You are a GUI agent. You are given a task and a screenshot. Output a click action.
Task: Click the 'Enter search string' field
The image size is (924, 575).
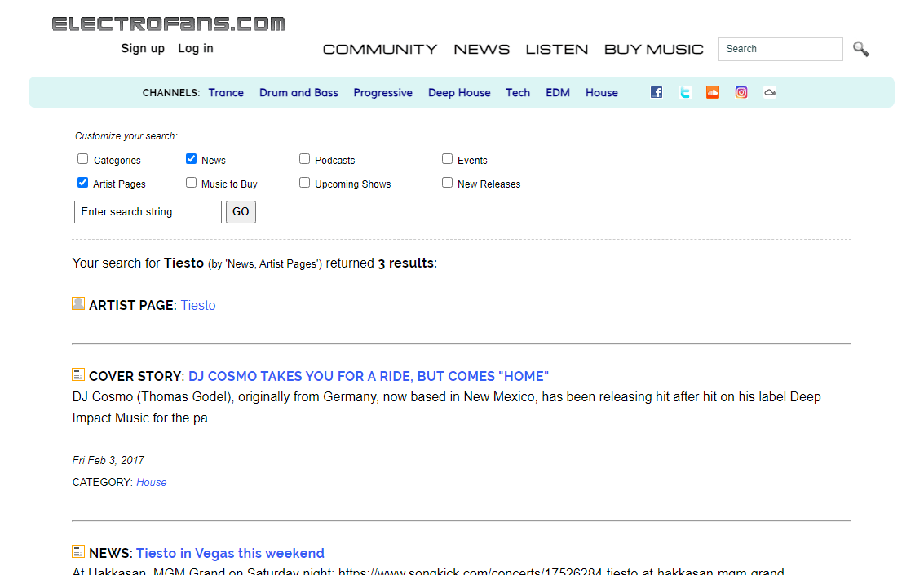tap(148, 212)
